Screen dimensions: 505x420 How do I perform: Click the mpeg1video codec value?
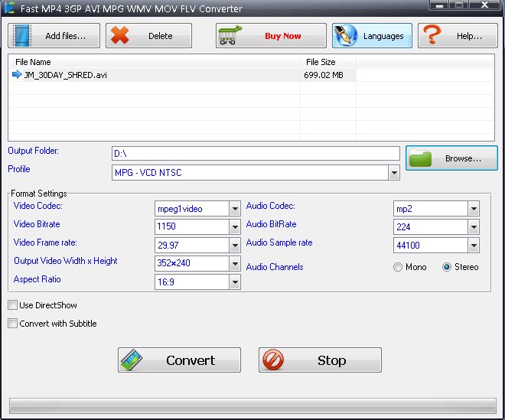click(x=180, y=209)
